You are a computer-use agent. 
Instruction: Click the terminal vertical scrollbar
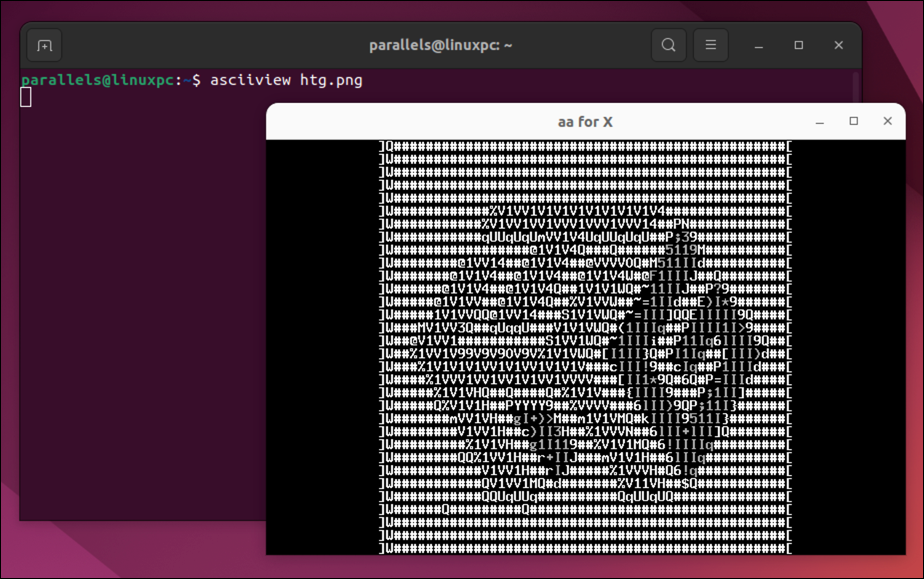855,88
